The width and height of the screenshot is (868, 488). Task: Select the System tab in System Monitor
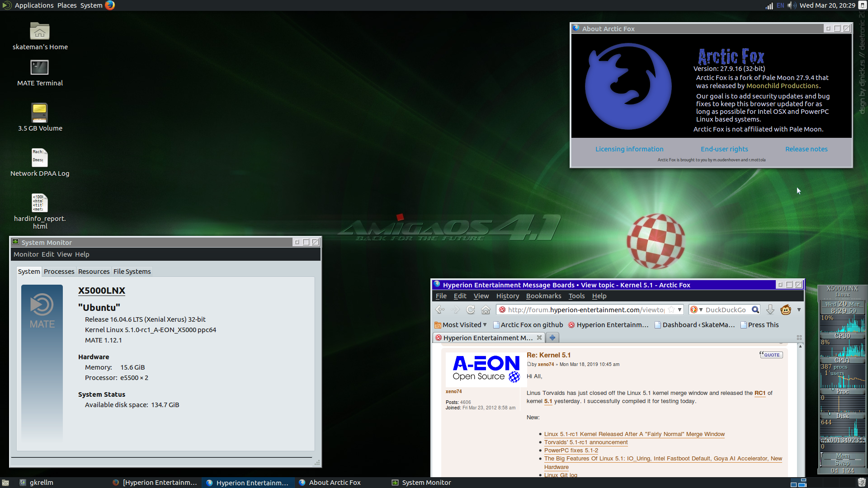pyautogui.click(x=29, y=272)
